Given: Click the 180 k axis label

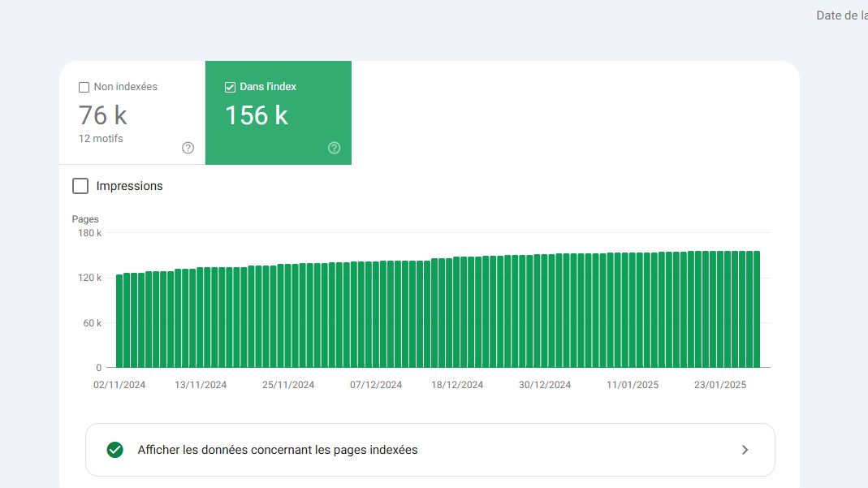Looking at the screenshot, I should point(89,233).
